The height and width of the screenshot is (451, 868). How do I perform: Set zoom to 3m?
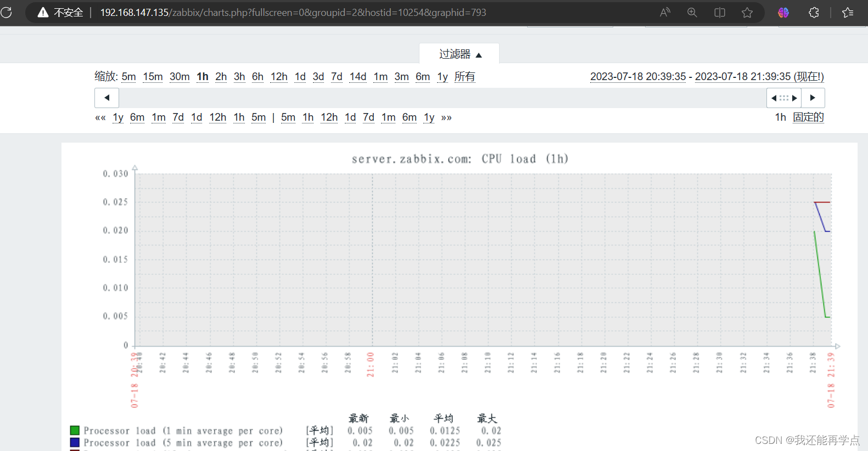tap(401, 76)
